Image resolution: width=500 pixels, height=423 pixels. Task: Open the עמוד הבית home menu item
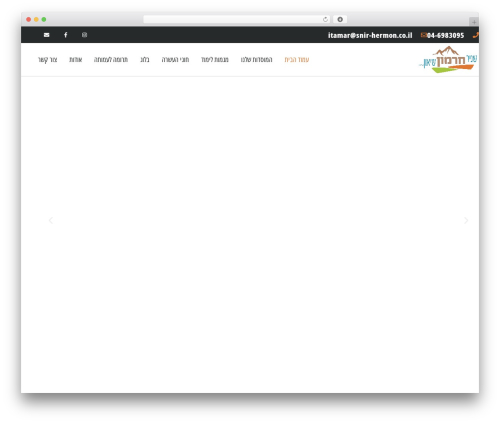[297, 60]
